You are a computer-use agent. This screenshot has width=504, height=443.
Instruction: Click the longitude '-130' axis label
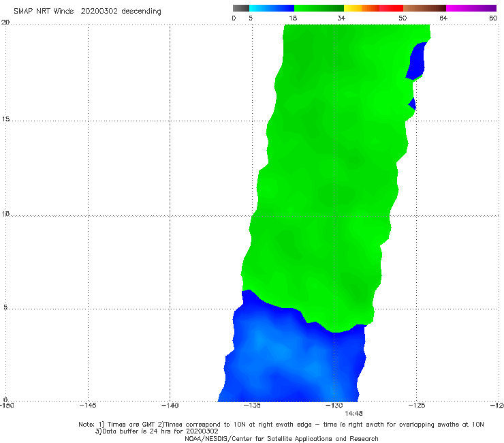(x=334, y=406)
